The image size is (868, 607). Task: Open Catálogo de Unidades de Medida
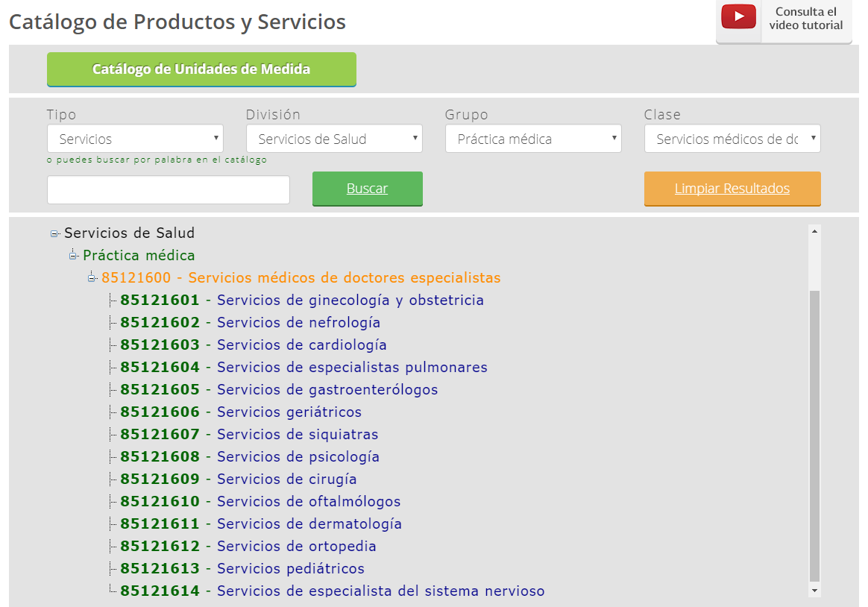[201, 69]
